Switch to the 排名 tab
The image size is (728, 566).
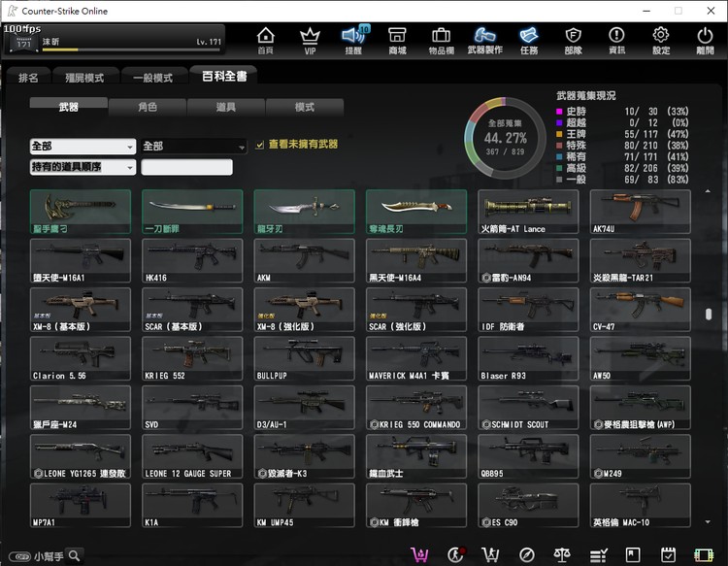click(28, 78)
